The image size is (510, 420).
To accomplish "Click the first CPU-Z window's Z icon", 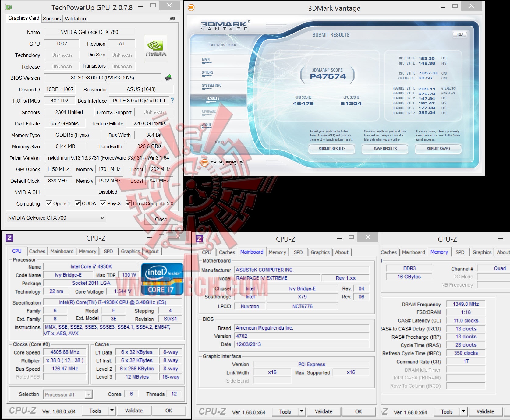I will [x=9, y=238].
